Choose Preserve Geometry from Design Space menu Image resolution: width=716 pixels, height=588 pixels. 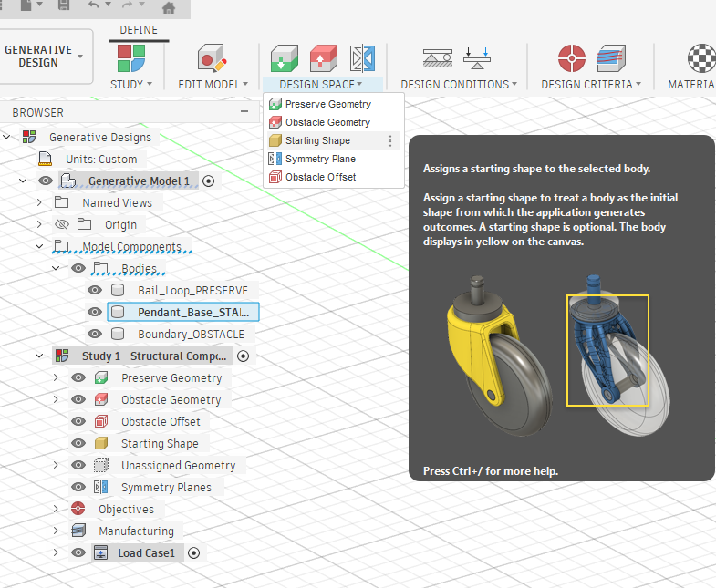pos(333,104)
